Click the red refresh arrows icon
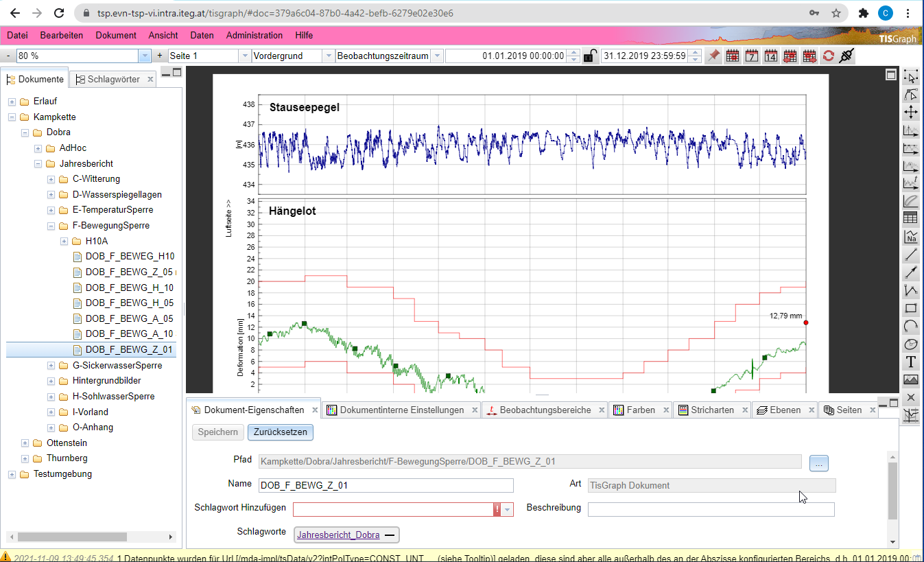This screenshot has width=924, height=562. [x=829, y=56]
